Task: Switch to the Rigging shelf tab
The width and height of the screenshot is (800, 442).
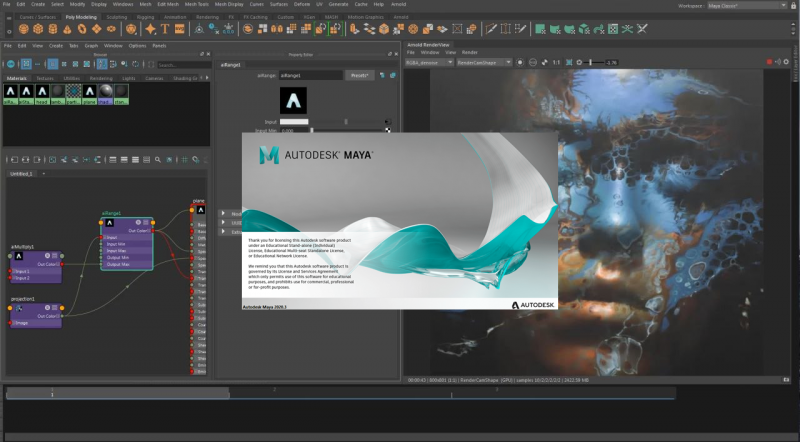Action: point(145,17)
